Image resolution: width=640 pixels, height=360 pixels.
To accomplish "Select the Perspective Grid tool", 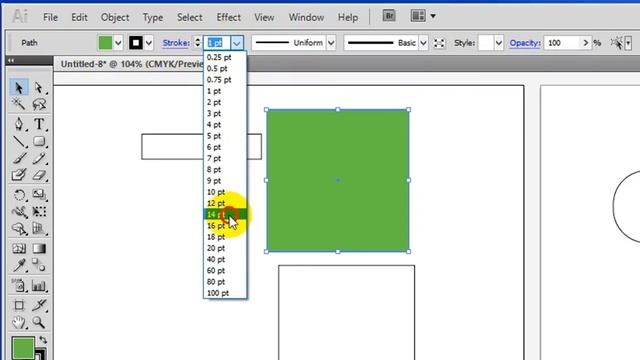I will tap(39, 229).
